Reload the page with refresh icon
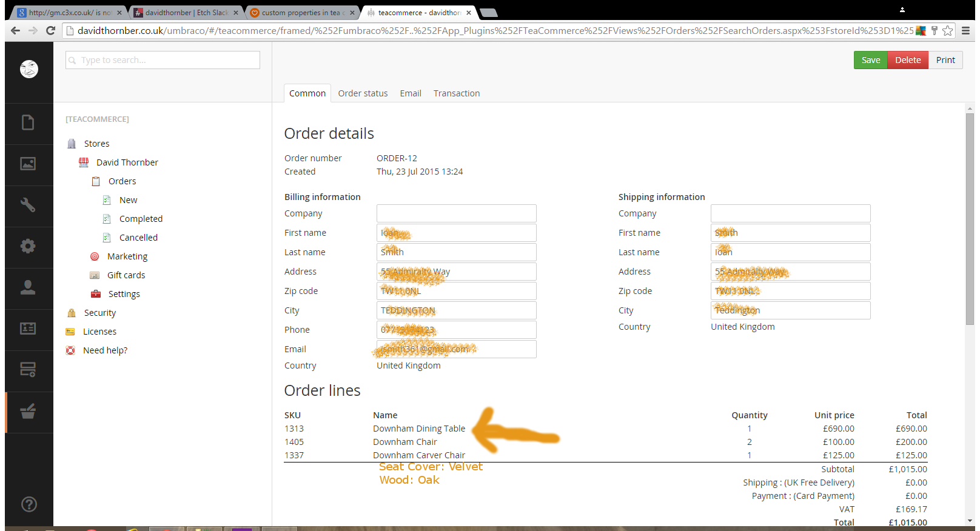Image resolution: width=980 pixels, height=531 pixels. [50, 30]
